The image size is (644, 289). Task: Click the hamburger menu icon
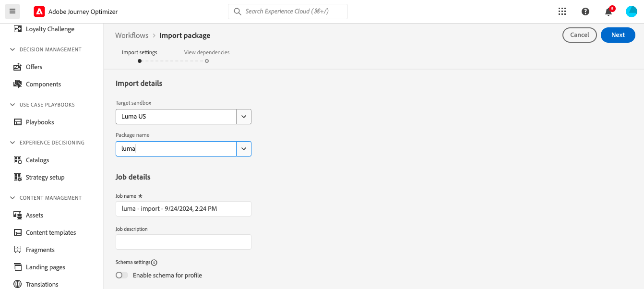[x=12, y=12]
